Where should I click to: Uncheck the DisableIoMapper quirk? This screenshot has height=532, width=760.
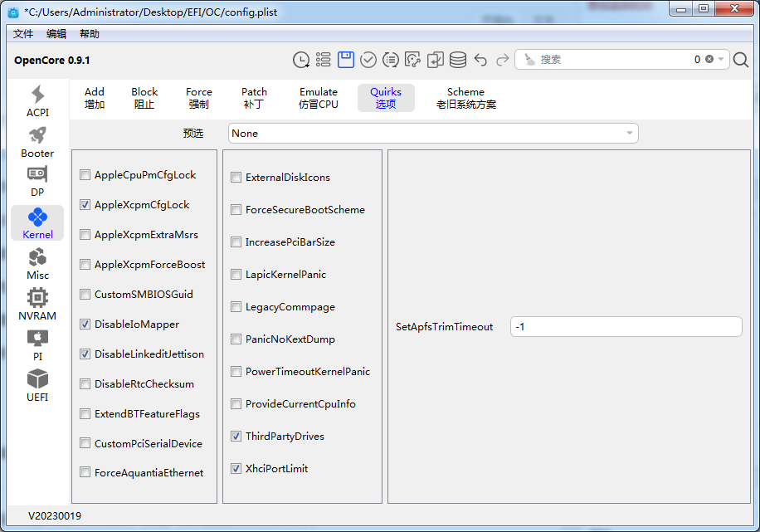click(x=85, y=325)
